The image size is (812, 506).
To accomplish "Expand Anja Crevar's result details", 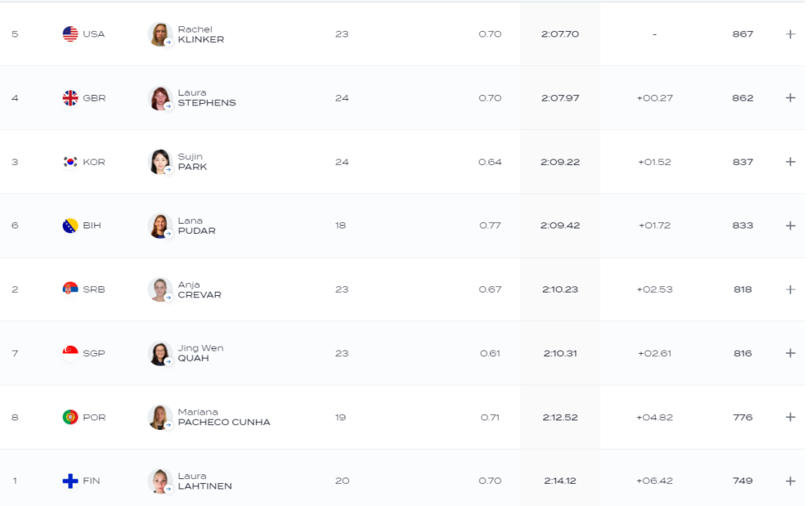I will click(790, 289).
